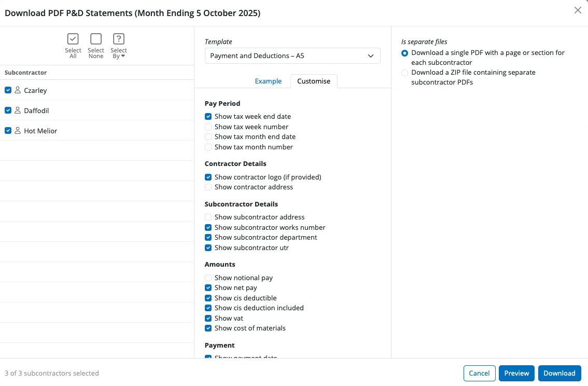588x386 pixels.
Task: Switch to the Example tab
Action: [268, 81]
